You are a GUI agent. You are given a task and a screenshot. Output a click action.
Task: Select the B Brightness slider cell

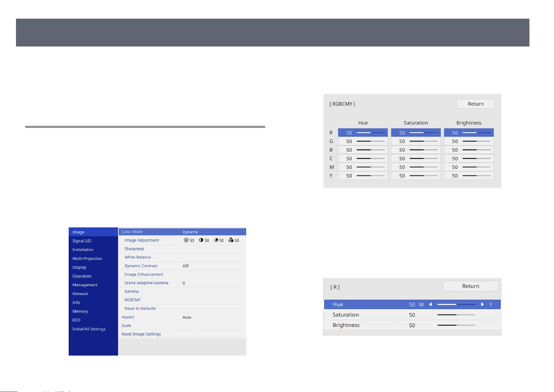coord(469,150)
